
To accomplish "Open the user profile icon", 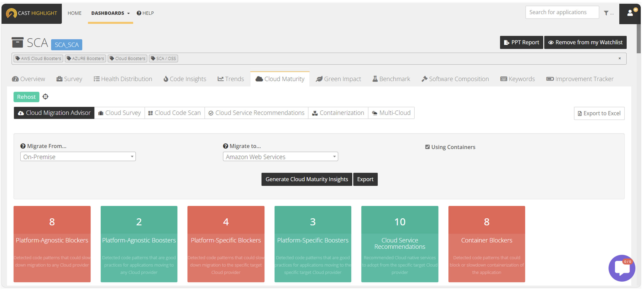I will click(630, 13).
